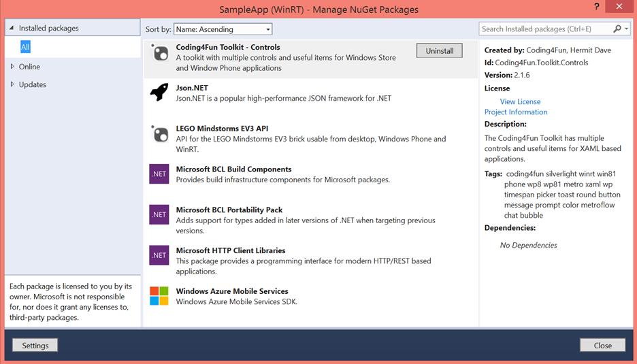This screenshot has height=364, width=637.
Task: Open the View License link
Action: pyautogui.click(x=520, y=101)
